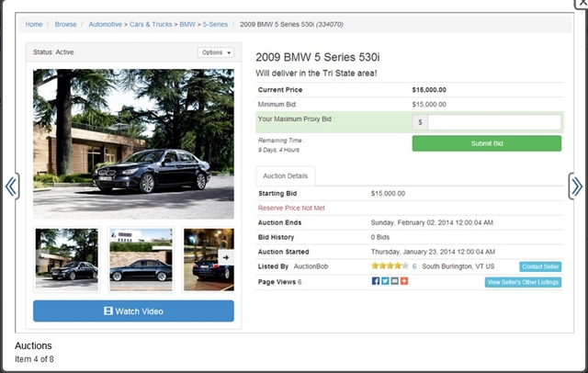Open Cars & Trucks breadcrumb link
The image size is (588, 373).
pyautogui.click(x=151, y=25)
